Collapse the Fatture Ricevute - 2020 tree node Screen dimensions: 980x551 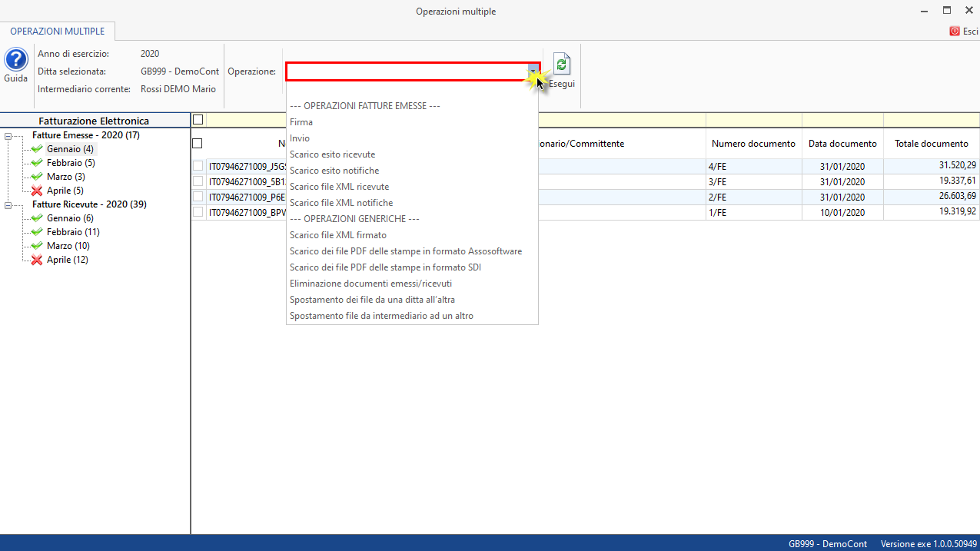pos(8,205)
